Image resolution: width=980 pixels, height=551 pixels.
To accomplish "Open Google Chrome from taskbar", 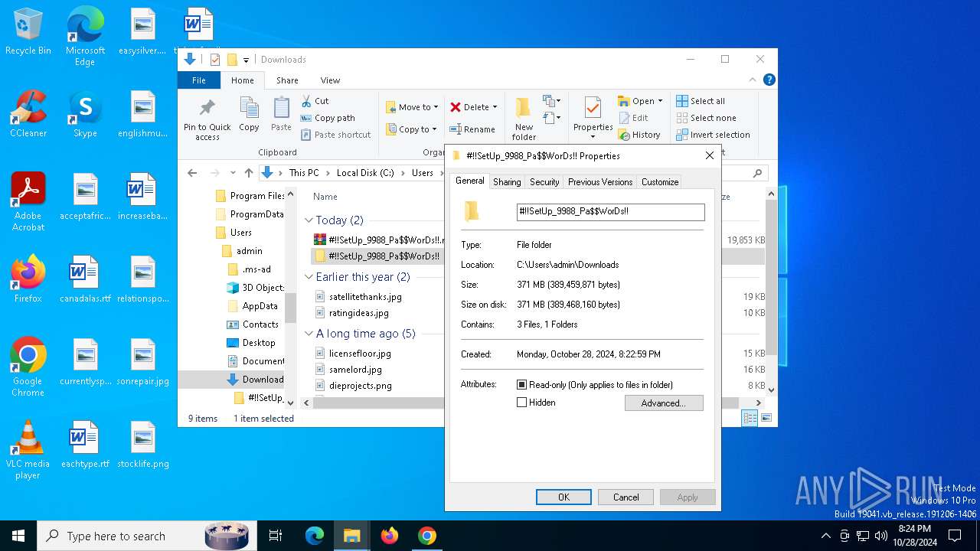I will point(427,536).
